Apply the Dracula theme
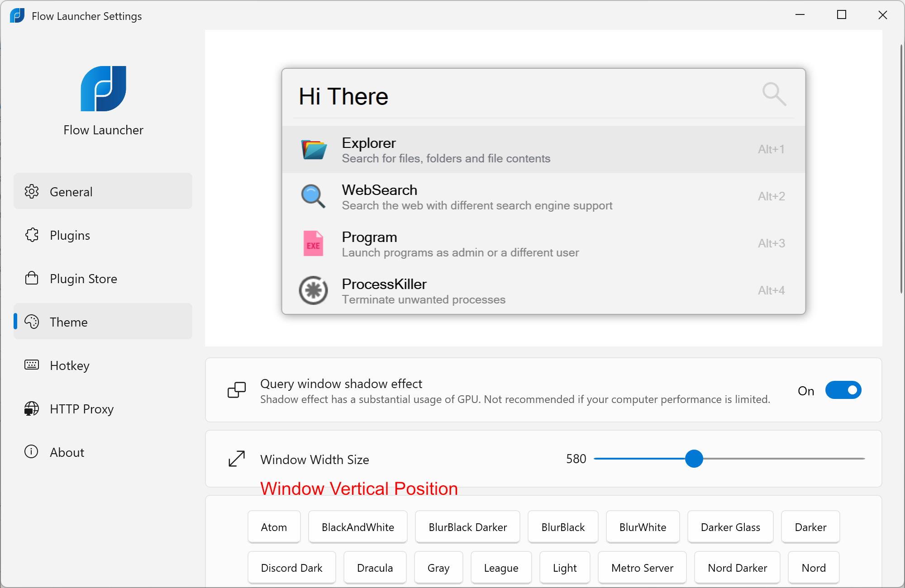 pyautogui.click(x=375, y=568)
